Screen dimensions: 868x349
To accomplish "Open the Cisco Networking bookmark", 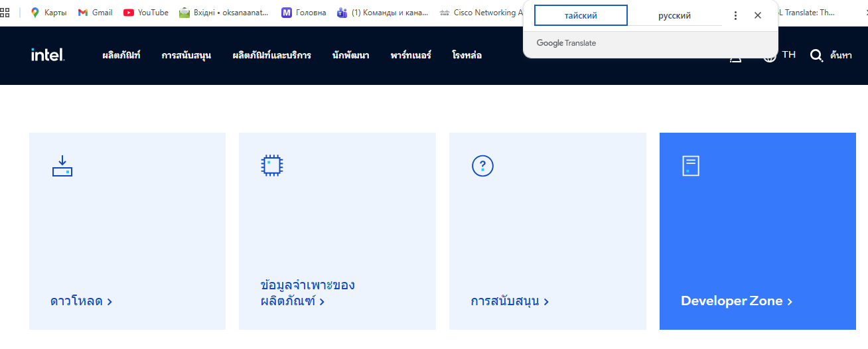I will tap(481, 13).
